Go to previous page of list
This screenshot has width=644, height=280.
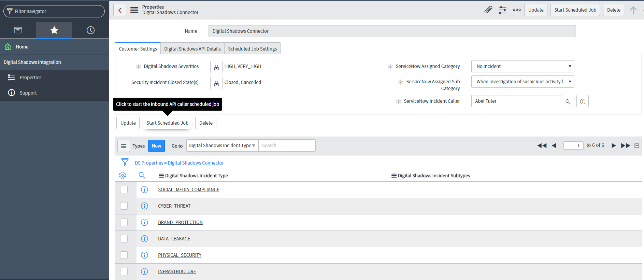554,145
